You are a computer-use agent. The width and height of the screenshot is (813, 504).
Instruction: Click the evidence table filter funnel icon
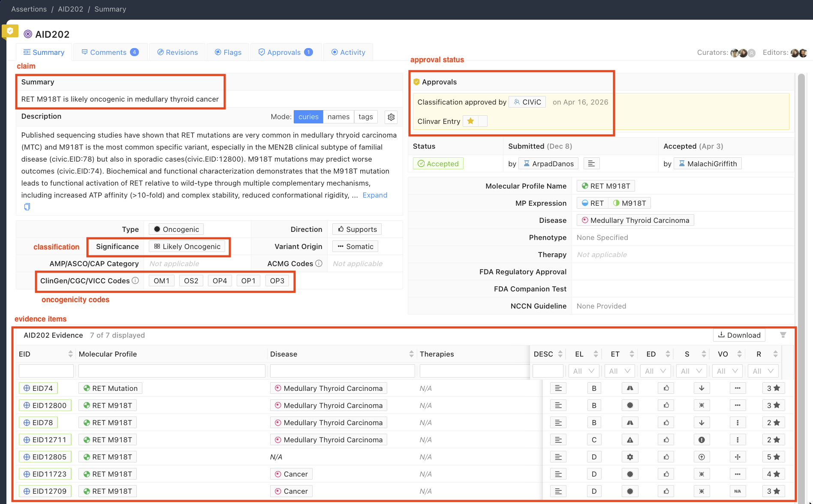783,335
